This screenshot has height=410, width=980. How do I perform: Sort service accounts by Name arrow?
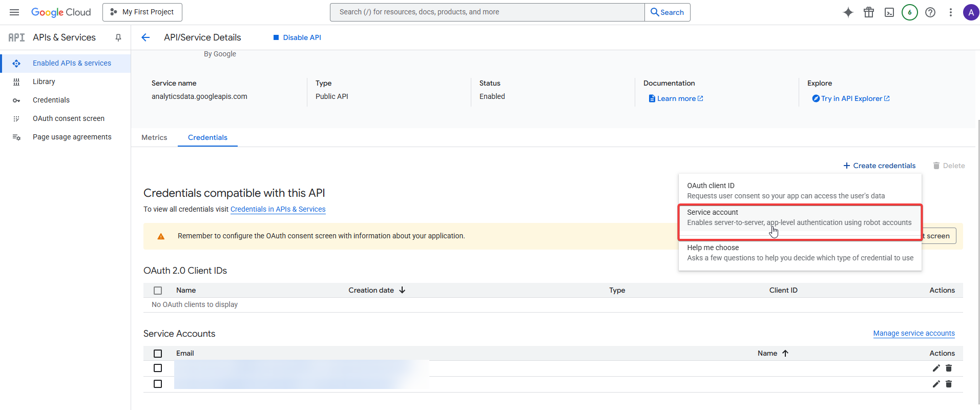785,353
